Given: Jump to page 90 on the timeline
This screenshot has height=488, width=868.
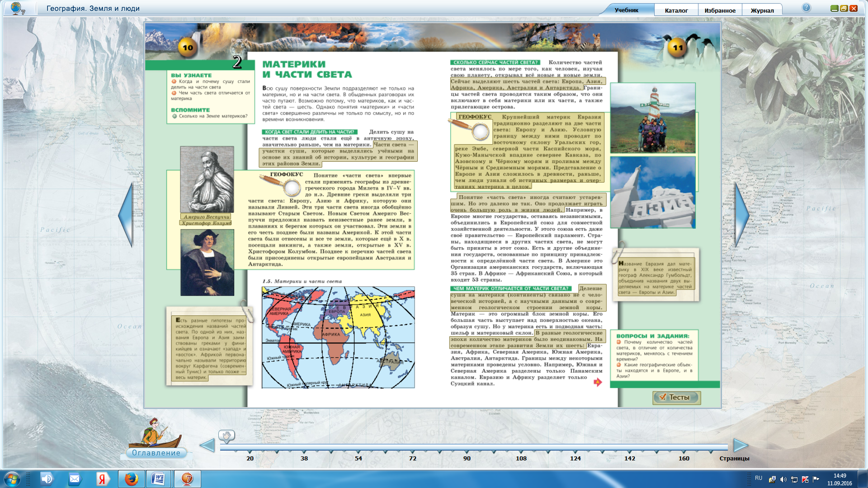Looking at the screenshot, I should click(467, 458).
